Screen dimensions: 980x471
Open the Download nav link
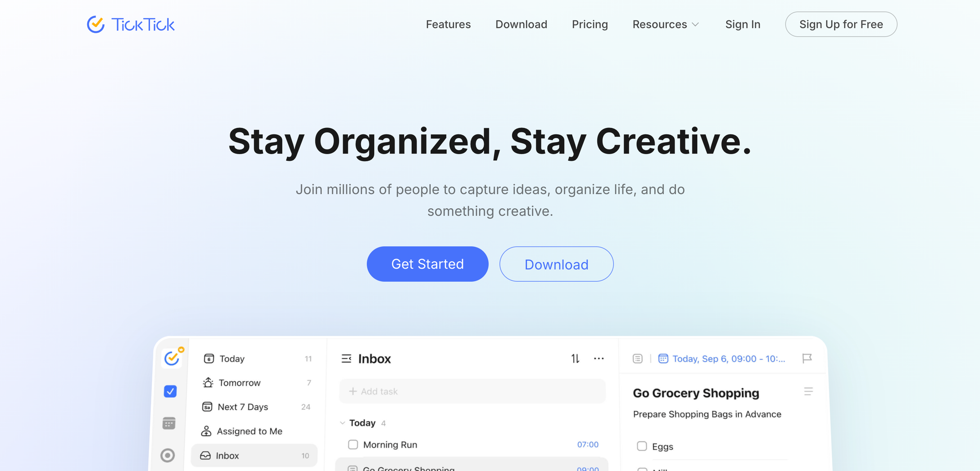point(521,24)
